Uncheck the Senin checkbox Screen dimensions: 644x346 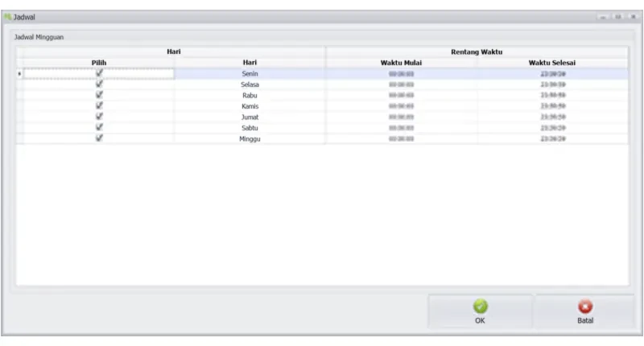point(99,73)
